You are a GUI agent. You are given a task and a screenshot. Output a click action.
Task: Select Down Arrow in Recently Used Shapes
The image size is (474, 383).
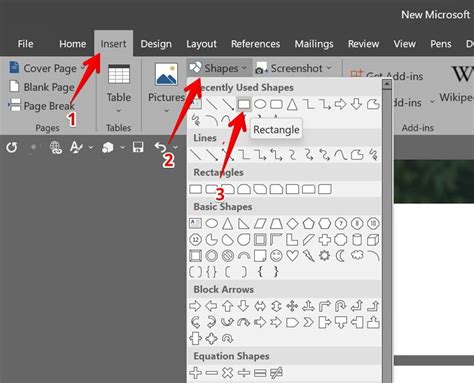pos(356,104)
